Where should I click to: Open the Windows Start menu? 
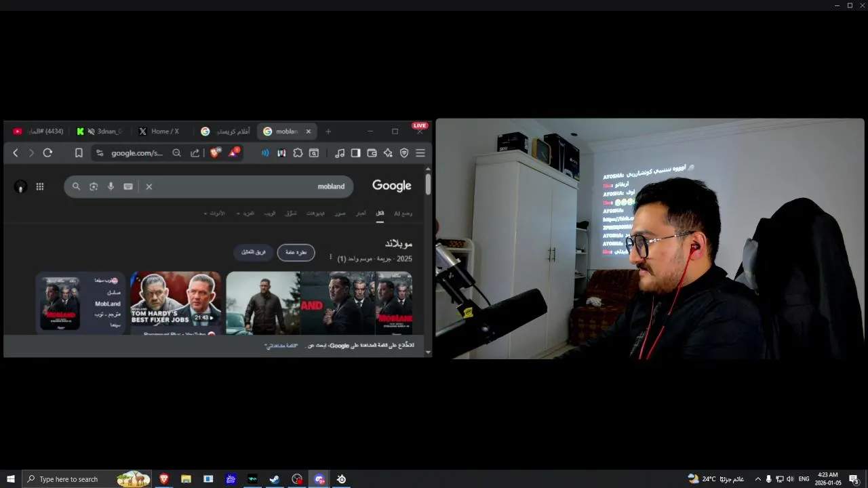pos(11,479)
